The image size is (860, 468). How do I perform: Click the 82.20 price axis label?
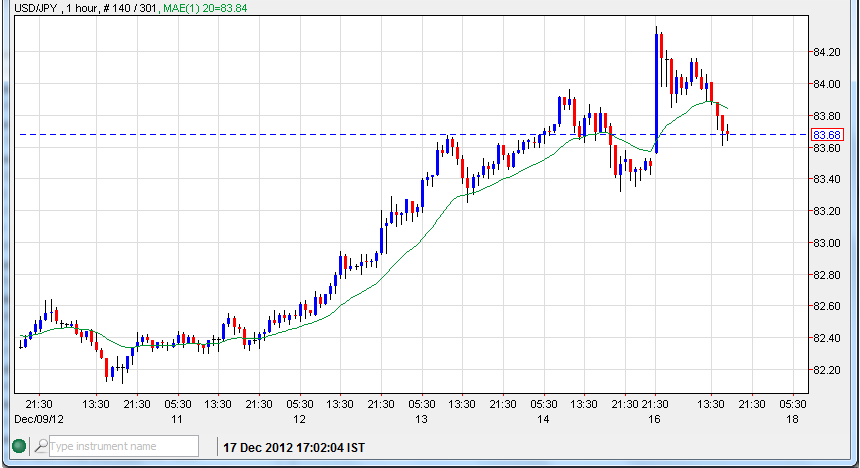tap(827, 370)
